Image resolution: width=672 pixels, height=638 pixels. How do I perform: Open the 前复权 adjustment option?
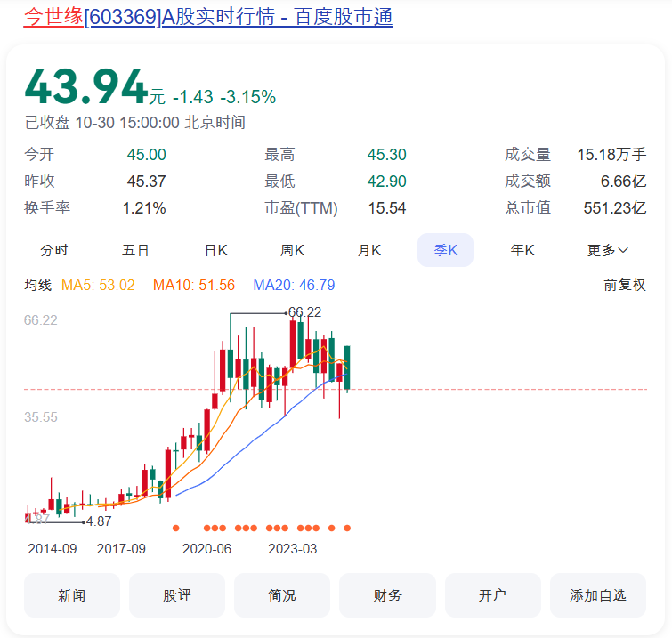pos(625,285)
